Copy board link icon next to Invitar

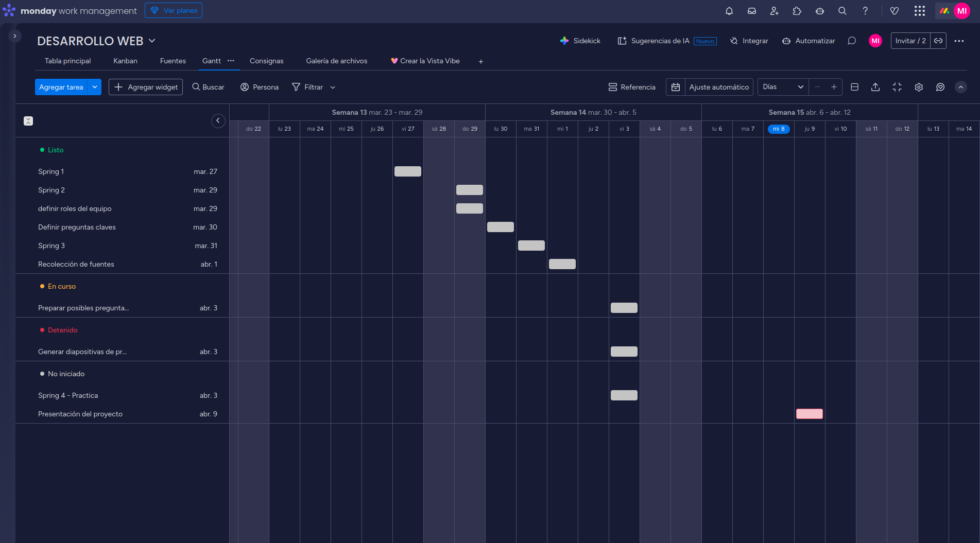[938, 41]
